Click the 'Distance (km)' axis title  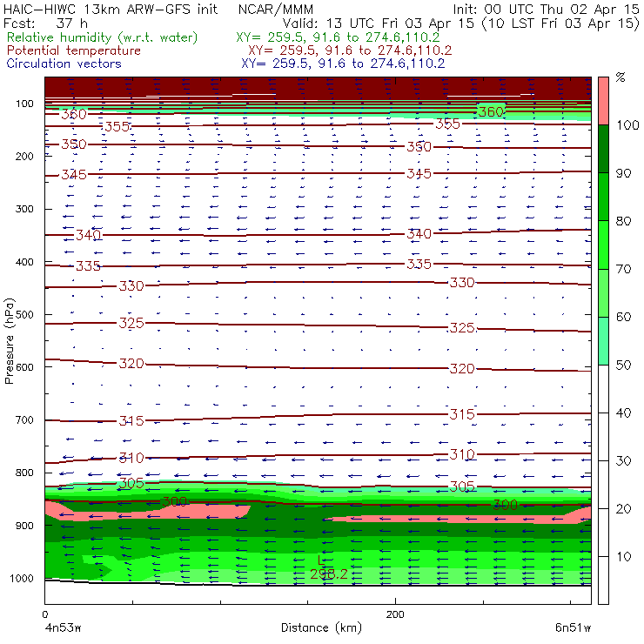click(x=321, y=627)
